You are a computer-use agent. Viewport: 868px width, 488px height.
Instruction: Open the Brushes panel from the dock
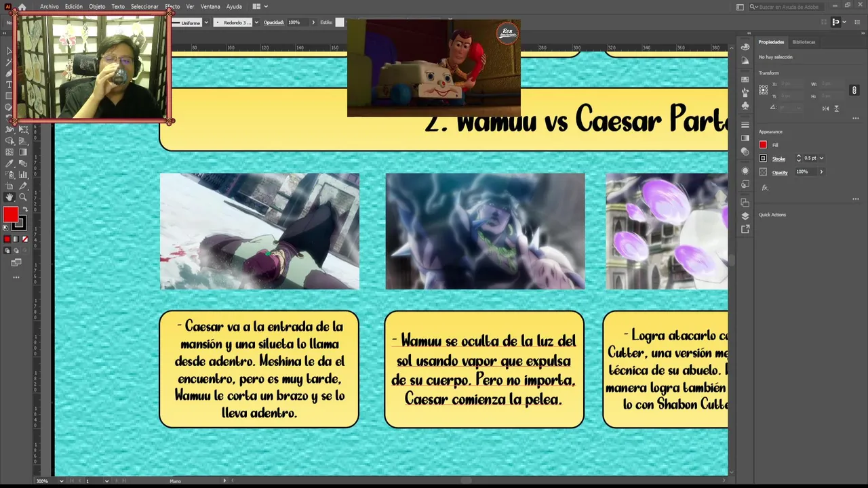(745, 92)
